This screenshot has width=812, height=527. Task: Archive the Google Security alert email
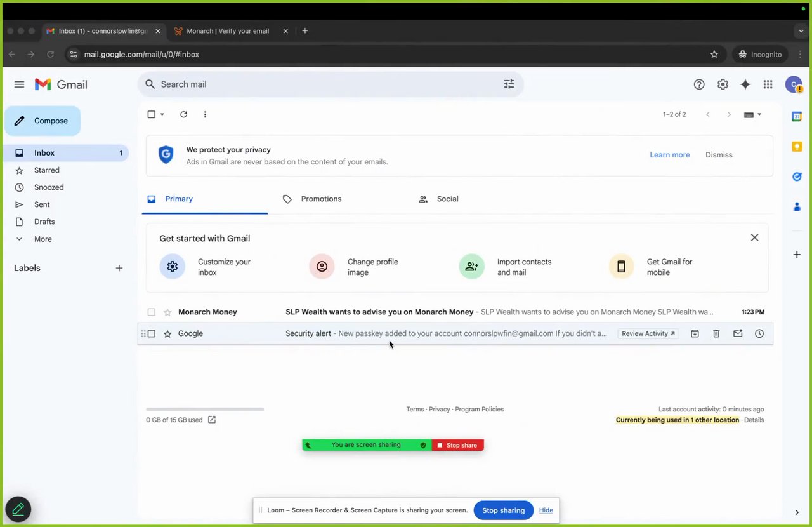[695, 333]
